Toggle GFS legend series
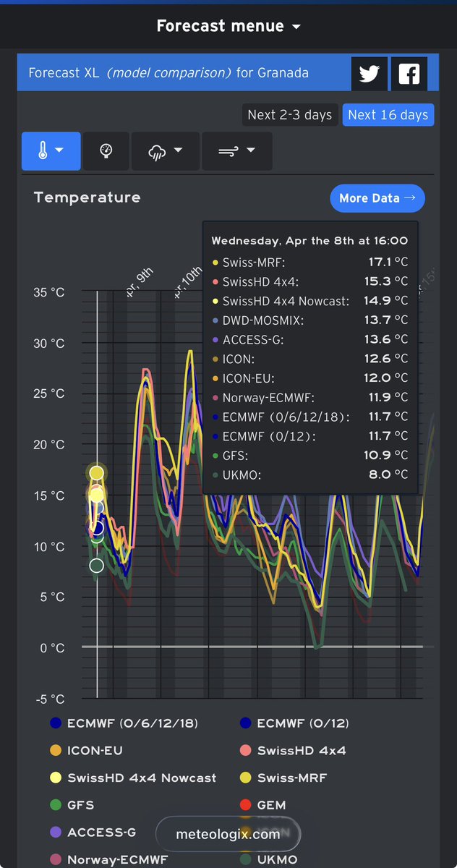 pos(72,804)
